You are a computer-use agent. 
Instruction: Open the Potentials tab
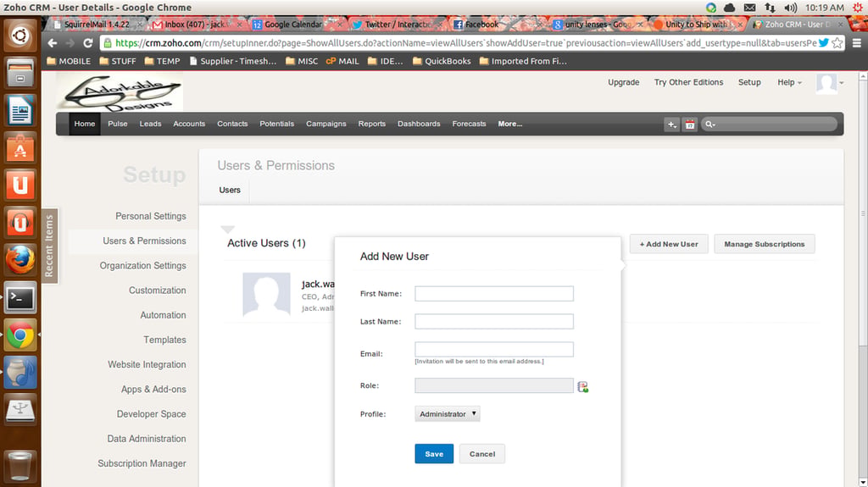pos(277,124)
